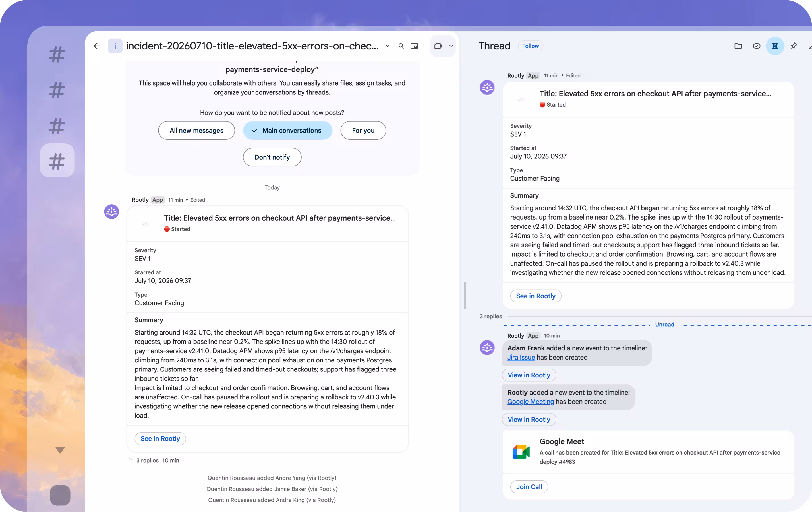Click 'Quentin Rousseau added Andre Yang' line
Viewport: 812px width, 512px height.
(x=272, y=478)
